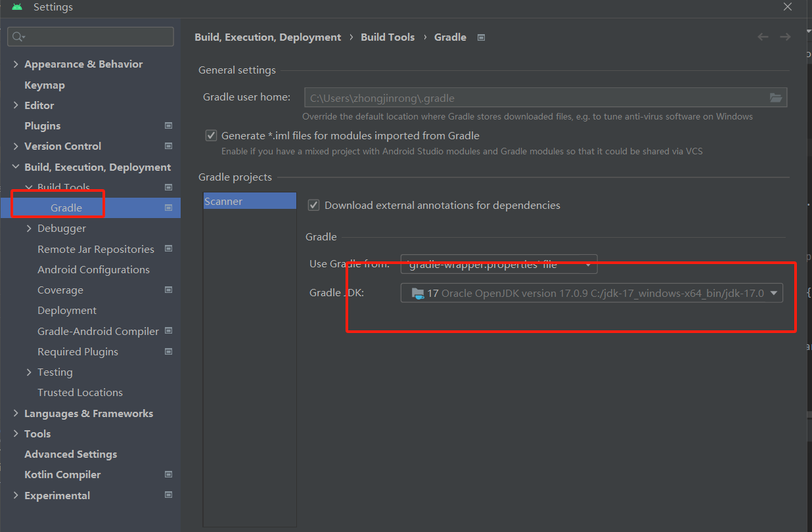Click the project icon next to Remote Jar Repositories

pos(168,249)
